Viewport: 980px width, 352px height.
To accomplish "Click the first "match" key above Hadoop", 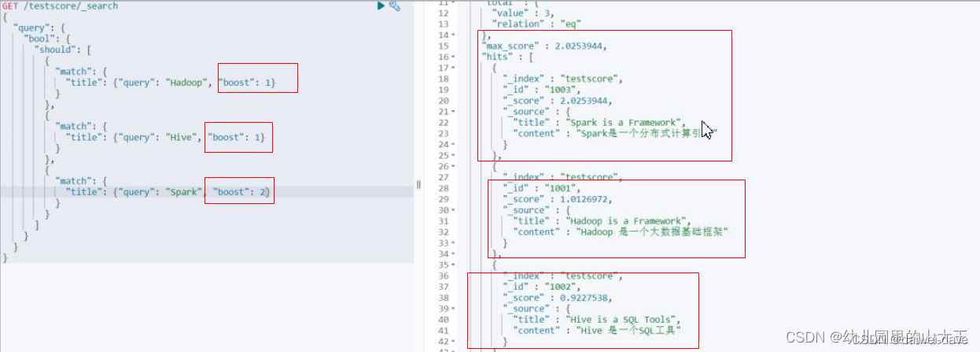I will pyautogui.click(x=75, y=71).
